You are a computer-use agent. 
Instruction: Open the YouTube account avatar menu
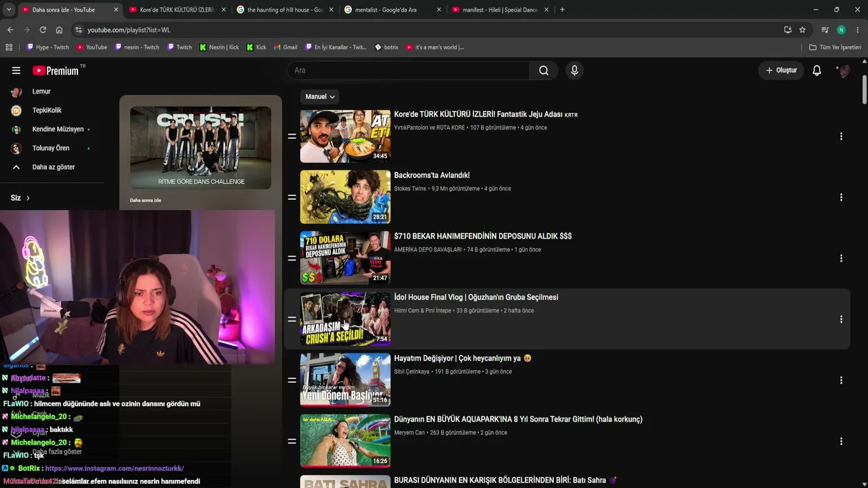pyautogui.click(x=844, y=70)
